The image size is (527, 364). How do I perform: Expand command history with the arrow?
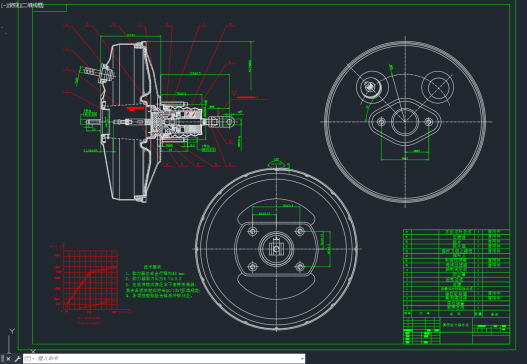pos(302,359)
